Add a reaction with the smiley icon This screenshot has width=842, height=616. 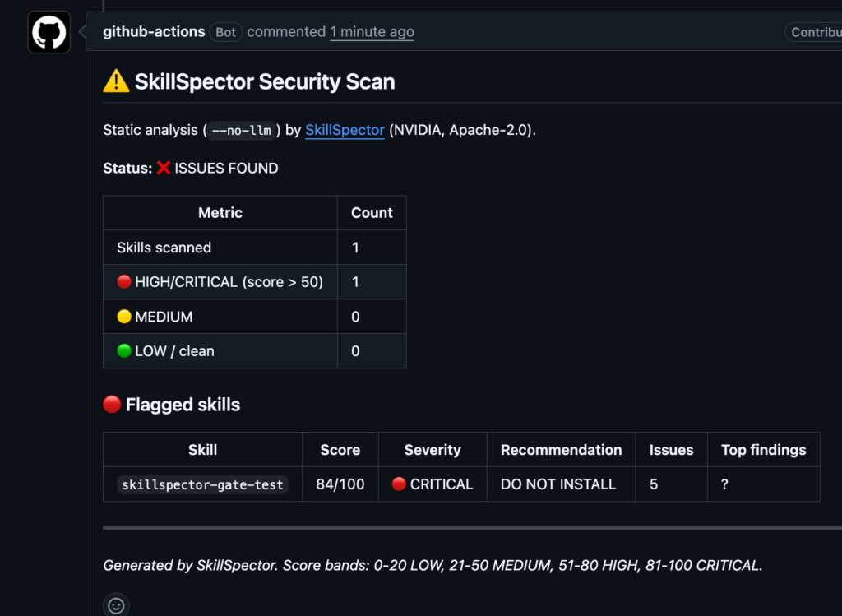pos(116,605)
